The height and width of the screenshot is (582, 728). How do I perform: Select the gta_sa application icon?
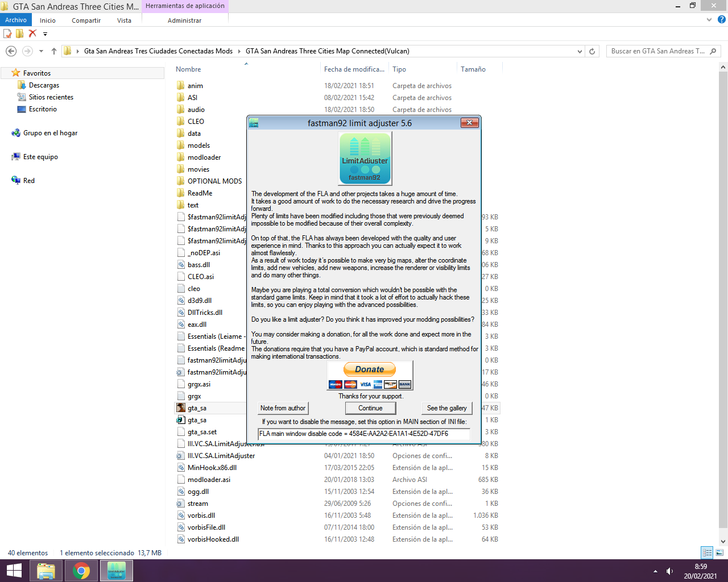coord(181,408)
